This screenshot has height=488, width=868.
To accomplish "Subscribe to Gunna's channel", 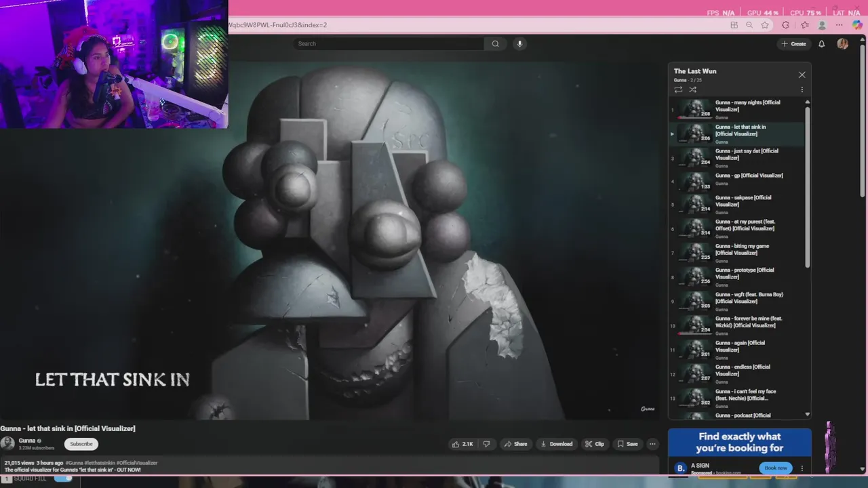I will [x=81, y=444].
